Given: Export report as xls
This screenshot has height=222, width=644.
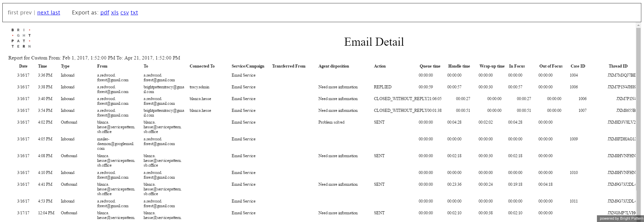Looking at the screenshot, I should [x=115, y=13].
